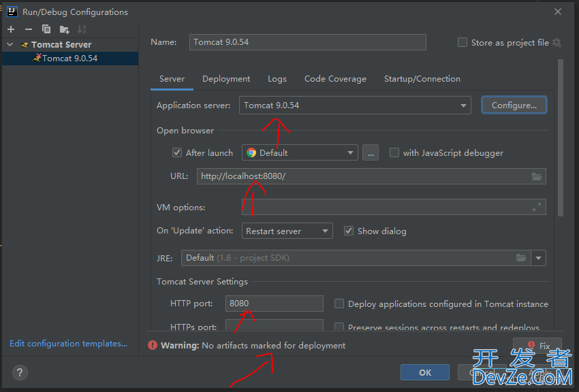Close the Run/Debug Configurations dialog

(x=558, y=12)
